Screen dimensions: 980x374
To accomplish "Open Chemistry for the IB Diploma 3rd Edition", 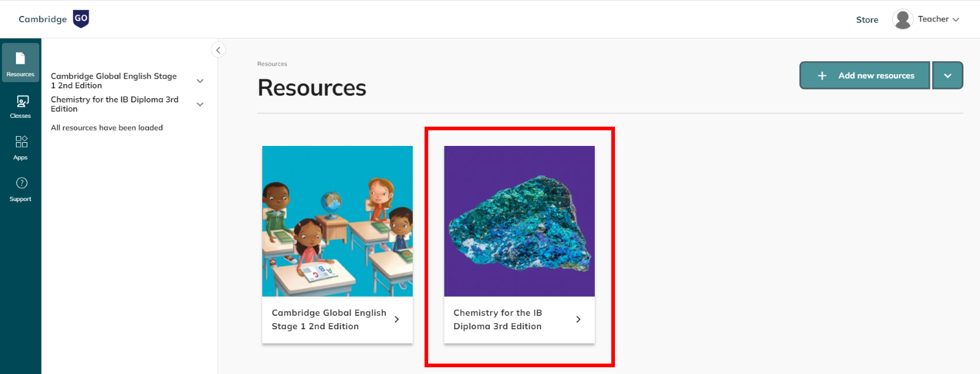I will (x=519, y=245).
